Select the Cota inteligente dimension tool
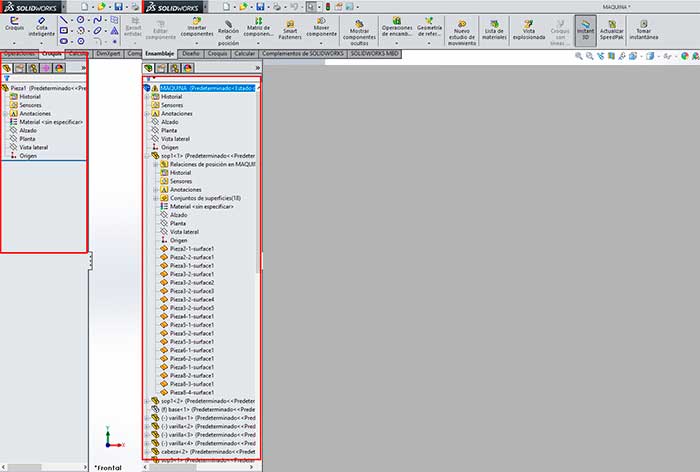Screen dimensions: 700x472 pos(42,27)
